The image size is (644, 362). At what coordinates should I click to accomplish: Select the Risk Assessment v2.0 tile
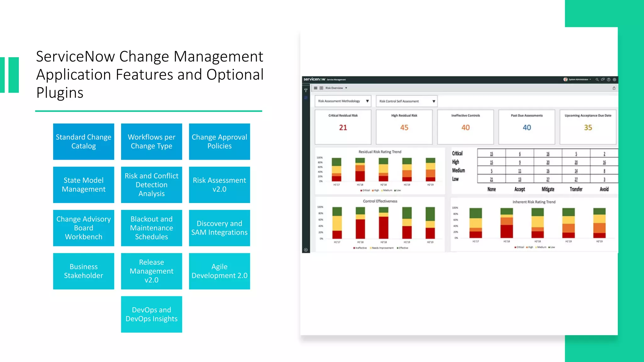coord(219,185)
